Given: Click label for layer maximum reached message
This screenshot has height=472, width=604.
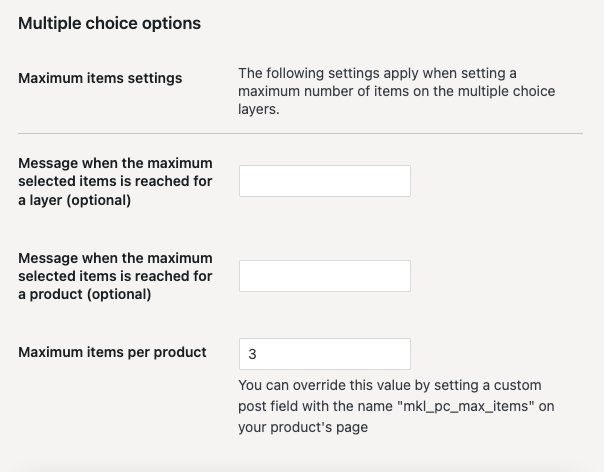Looking at the screenshot, I should coord(115,181).
